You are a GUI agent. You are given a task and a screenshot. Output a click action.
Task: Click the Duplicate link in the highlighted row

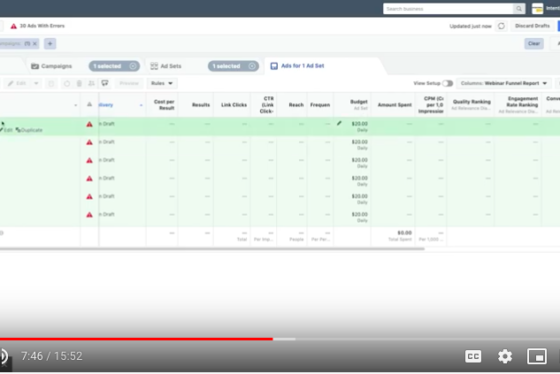pos(29,130)
